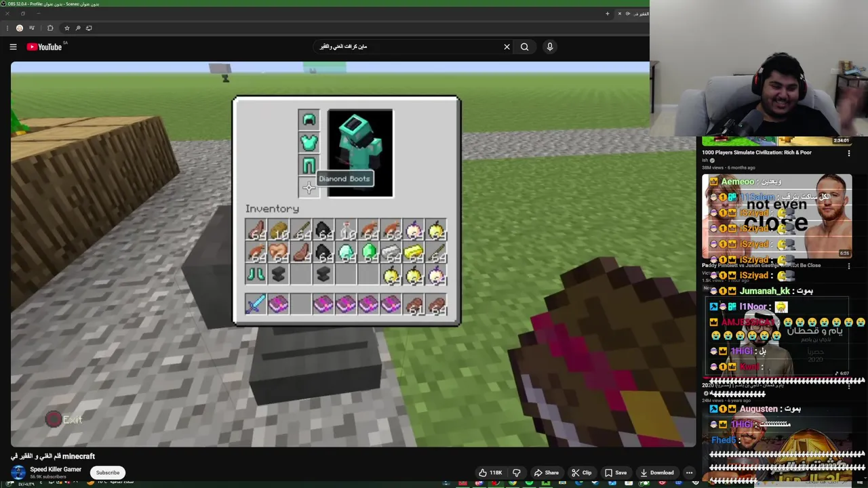This screenshot has width=868, height=488.
Task: Open more actions ellipsis under video
Action: (x=689, y=472)
